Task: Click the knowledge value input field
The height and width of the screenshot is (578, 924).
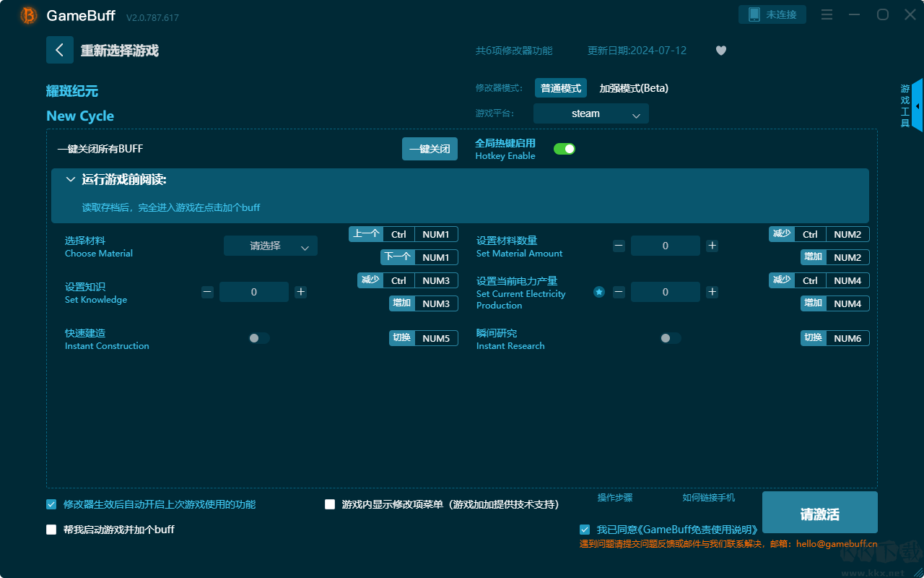Action: tap(254, 292)
